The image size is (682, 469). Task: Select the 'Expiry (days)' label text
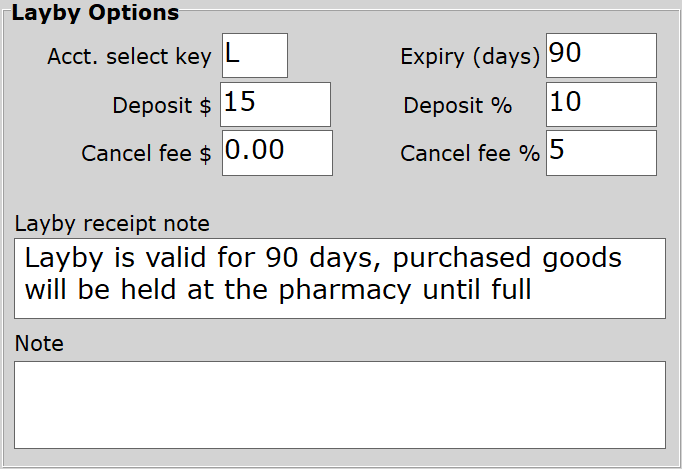470,57
